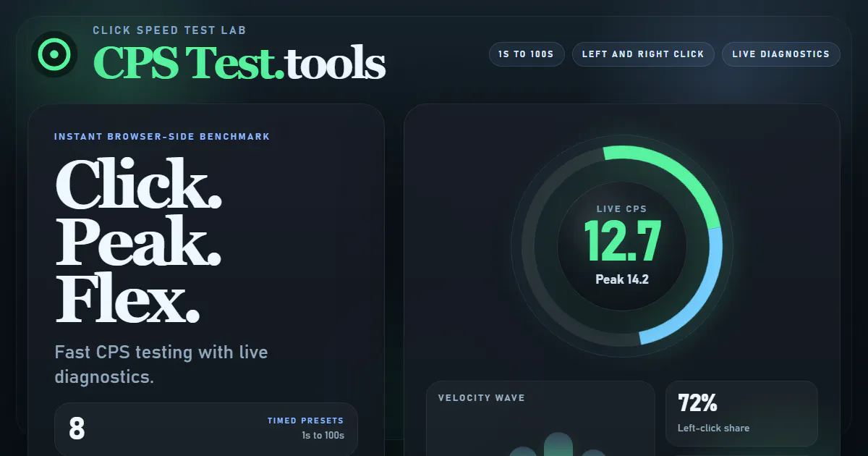This screenshot has height=456, width=868.
Task: Click the tallest velocity wave bar
Action: click(558, 444)
